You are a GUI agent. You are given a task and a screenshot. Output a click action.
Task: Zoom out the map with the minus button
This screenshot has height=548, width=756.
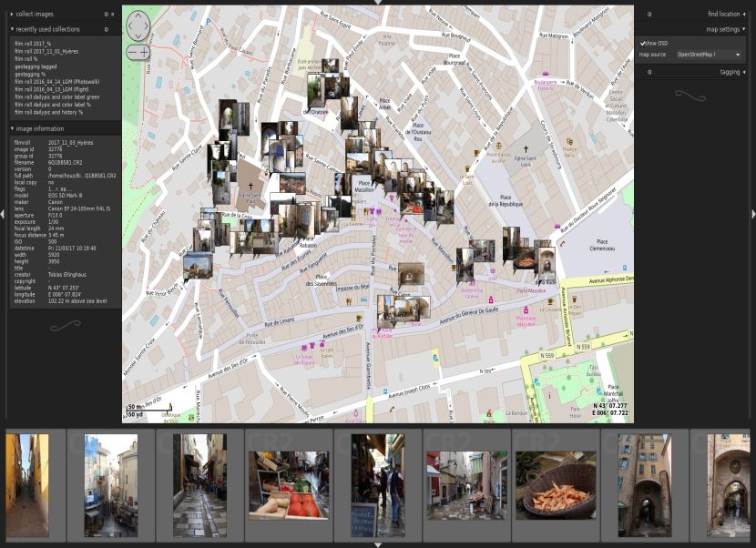click(132, 52)
